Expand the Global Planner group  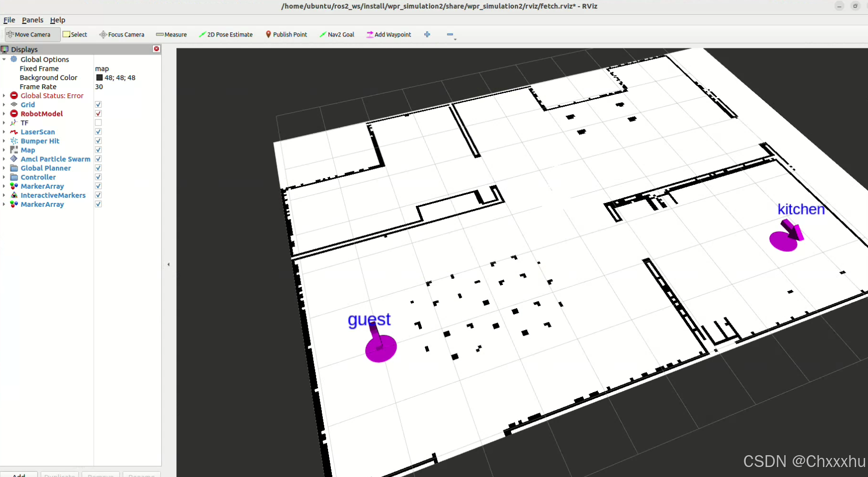coord(4,168)
